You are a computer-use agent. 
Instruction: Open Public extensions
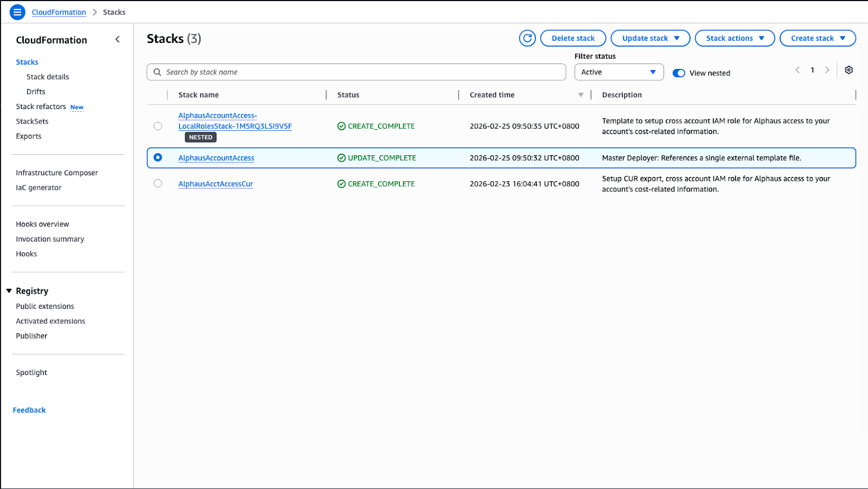point(45,306)
